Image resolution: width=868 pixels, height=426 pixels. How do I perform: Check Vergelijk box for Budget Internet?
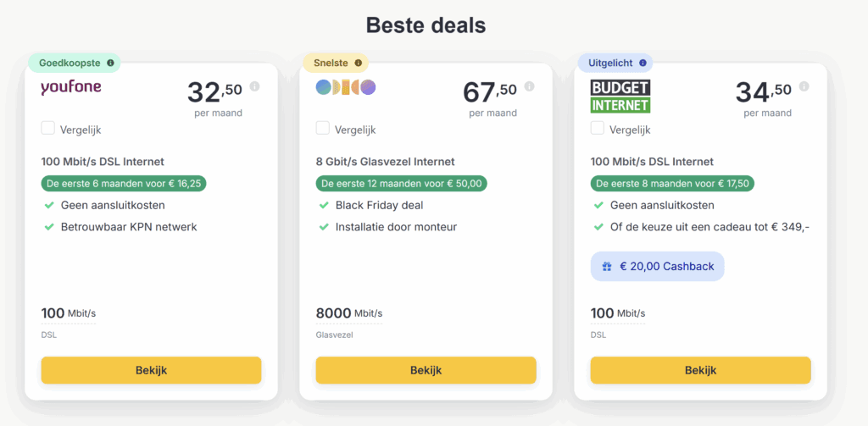pyautogui.click(x=598, y=129)
